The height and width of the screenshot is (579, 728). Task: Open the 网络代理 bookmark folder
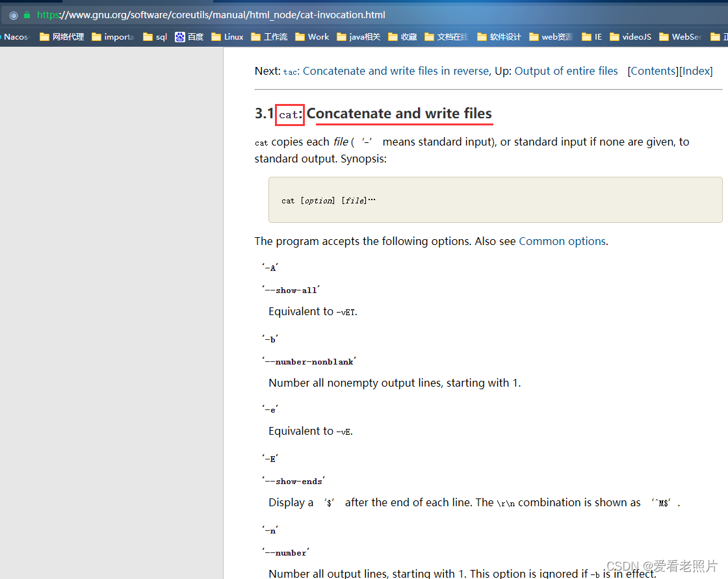pos(62,36)
